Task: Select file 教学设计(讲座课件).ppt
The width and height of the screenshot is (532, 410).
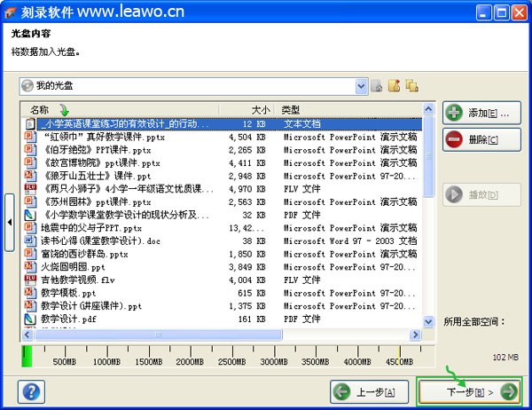Action: coord(223,306)
